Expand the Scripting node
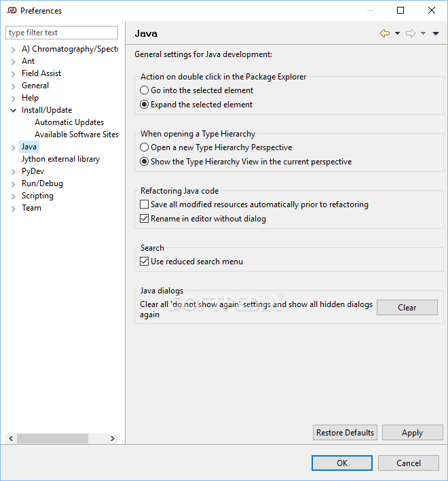Image resolution: width=448 pixels, height=481 pixels. [x=13, y=196]
